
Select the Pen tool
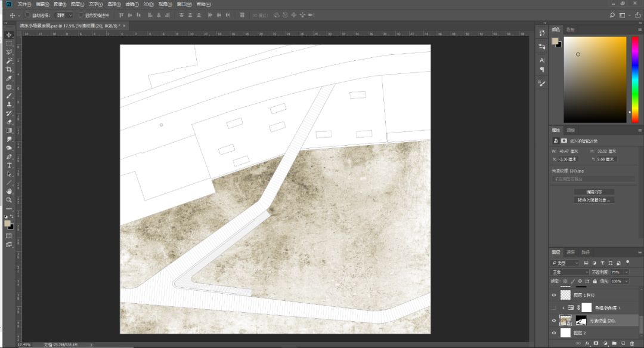[9, 157]
